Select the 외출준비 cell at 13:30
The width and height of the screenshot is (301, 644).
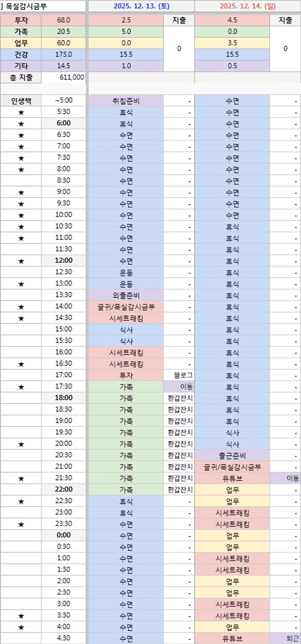(x=126, y=295)
